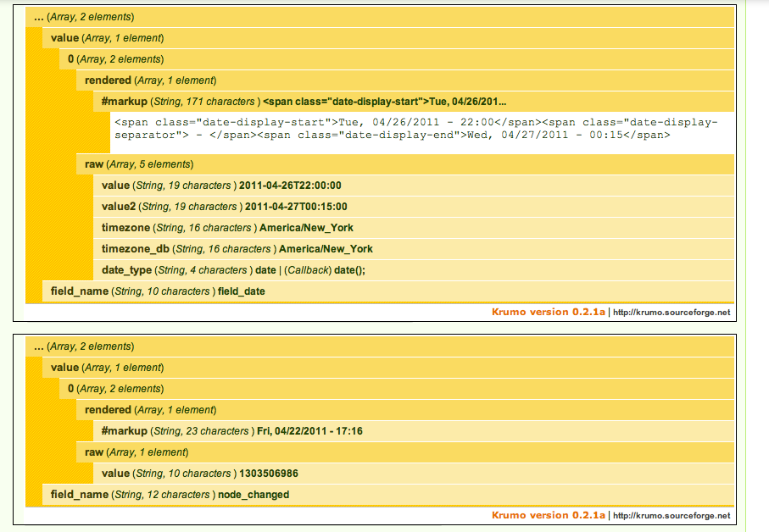769x532 pixels.
Task: Select the date_type row with date() callback
Action: tap(414, 270)
